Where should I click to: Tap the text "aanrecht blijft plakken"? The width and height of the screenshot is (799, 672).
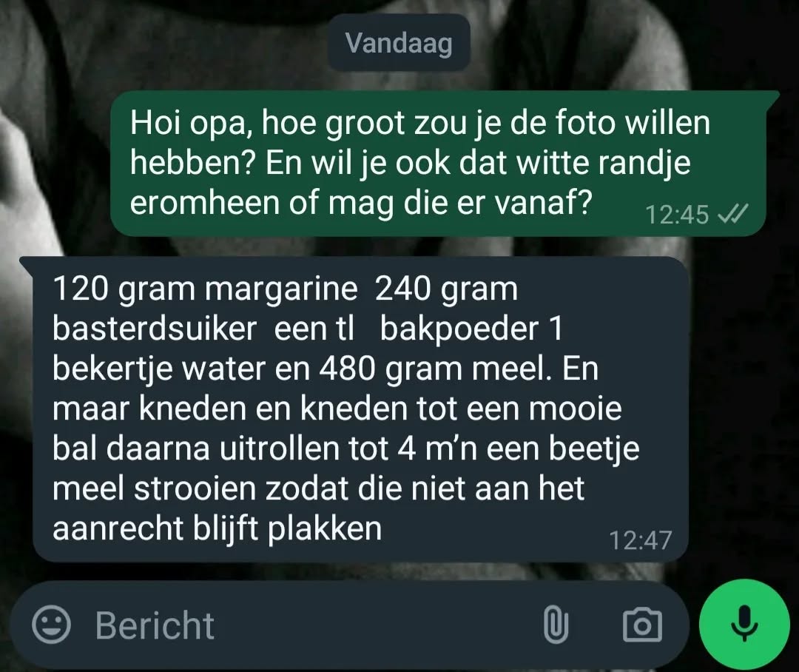point(217,528)
